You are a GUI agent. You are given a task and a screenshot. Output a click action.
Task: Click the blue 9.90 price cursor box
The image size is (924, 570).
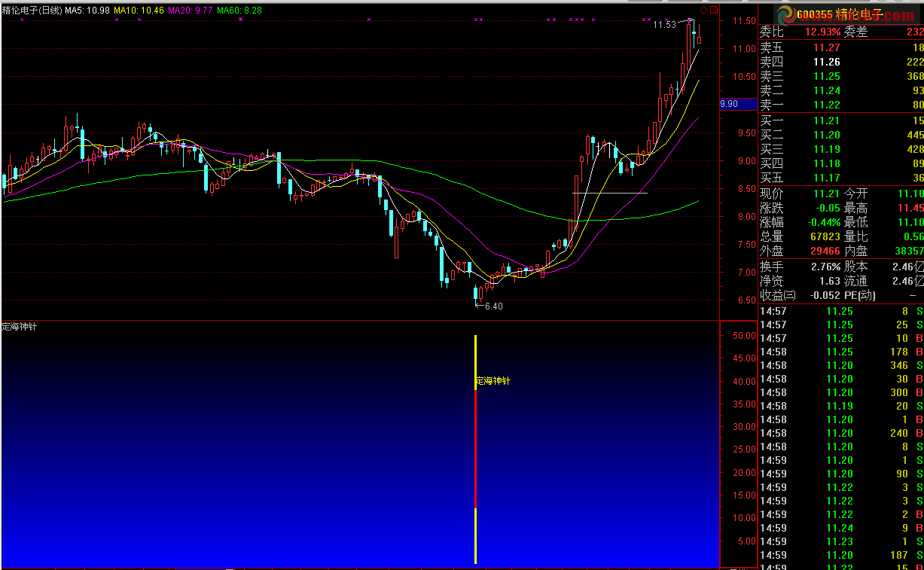(738, 104)
